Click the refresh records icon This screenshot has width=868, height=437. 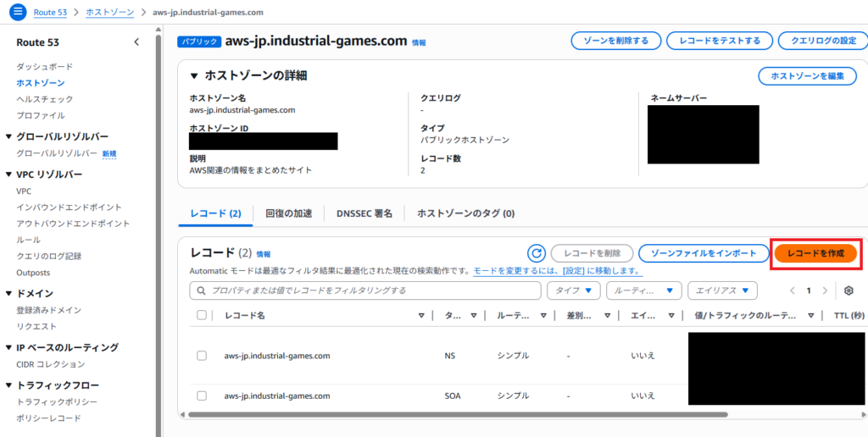536,253
